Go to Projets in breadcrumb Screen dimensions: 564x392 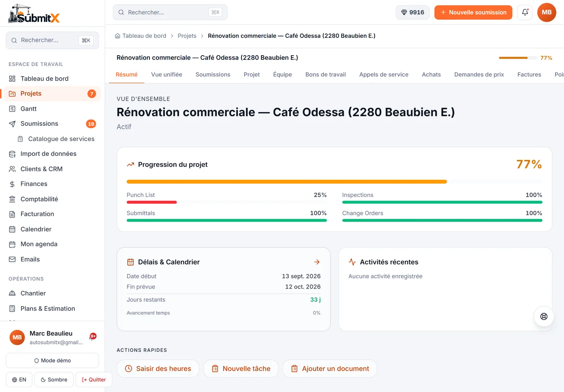point(187,36)
